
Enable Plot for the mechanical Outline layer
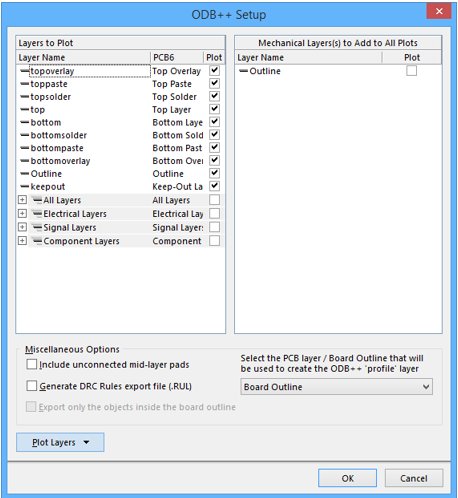(411, 71)
